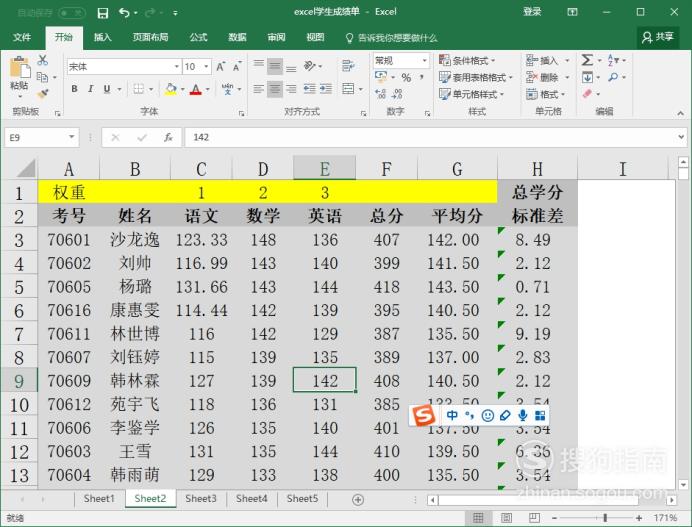Screen dimensions: 692x527
Task: Open the Conditional Formatting dropdown
Action: [x=467, y=60]
